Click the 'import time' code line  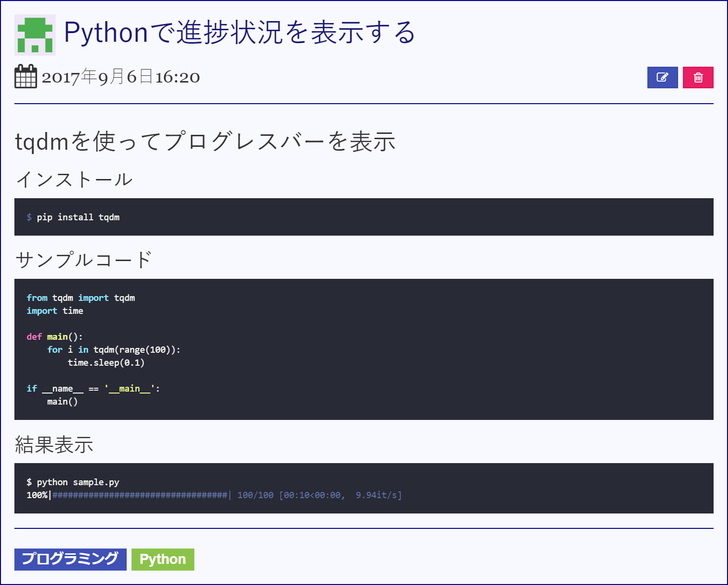(x=55, y=310)
